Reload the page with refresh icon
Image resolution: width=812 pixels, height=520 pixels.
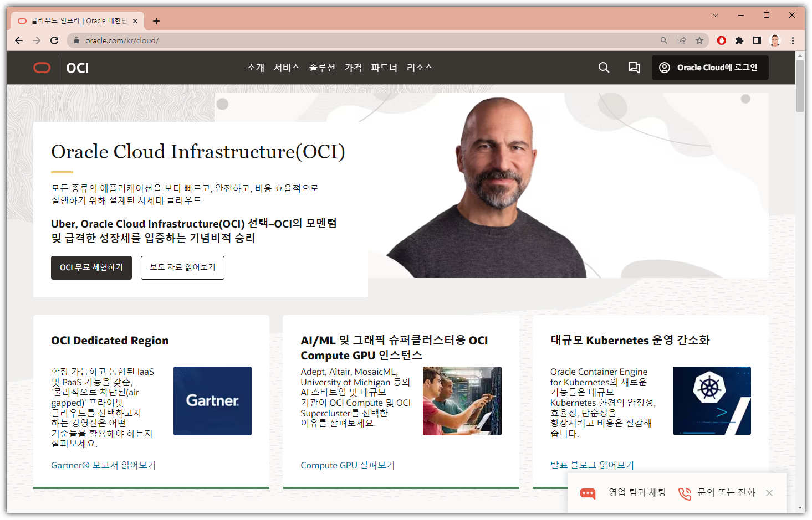tap(54, 40)
